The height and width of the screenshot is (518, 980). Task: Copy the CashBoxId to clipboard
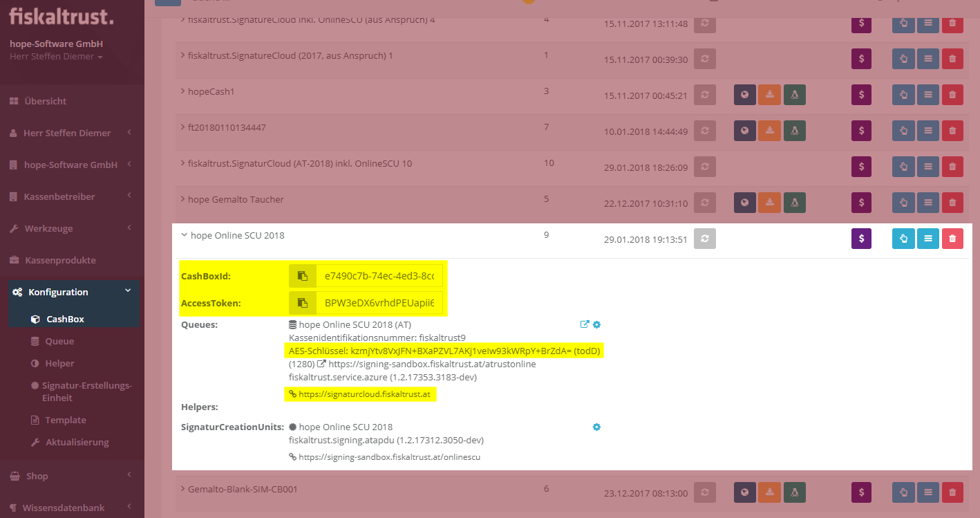(303, 276)
